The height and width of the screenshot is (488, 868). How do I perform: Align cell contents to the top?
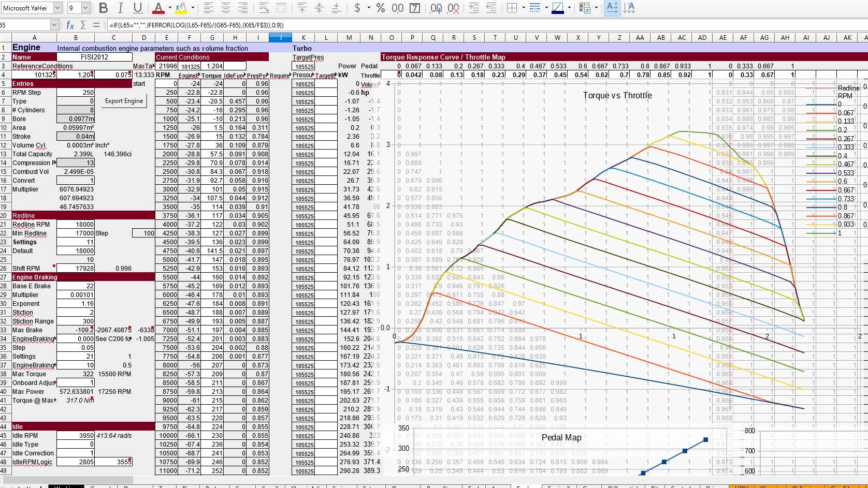[302, 8]
